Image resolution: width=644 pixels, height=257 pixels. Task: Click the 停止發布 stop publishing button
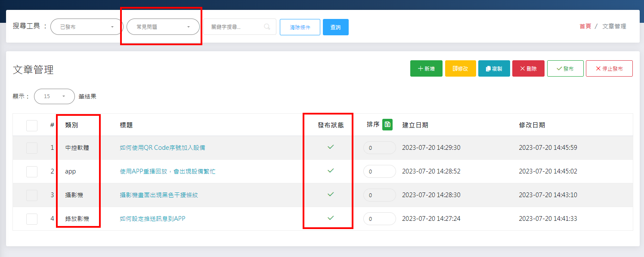609,68
